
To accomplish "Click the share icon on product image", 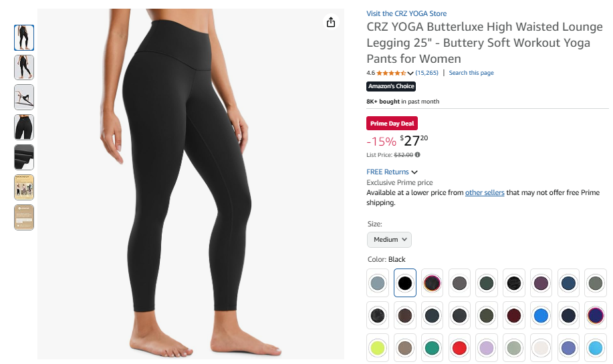I will click(x=331, y=22).
